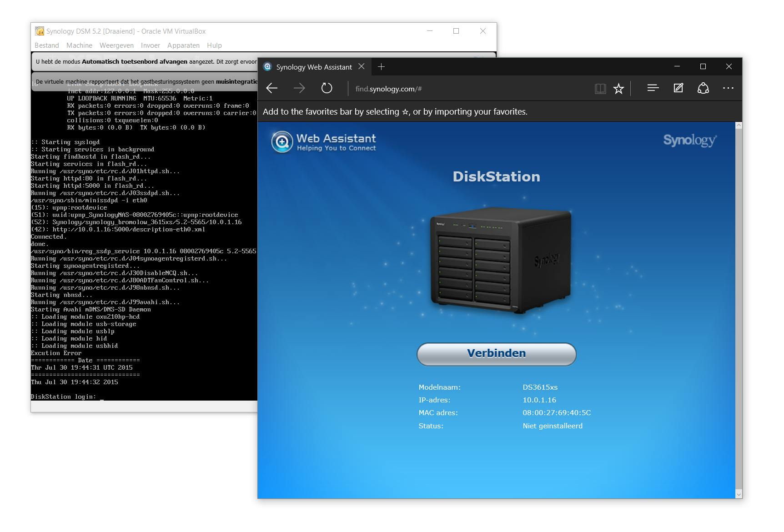Click the Edge back arrow button
This screenshot has height=532, width=784.
click(x=271, y=88)
